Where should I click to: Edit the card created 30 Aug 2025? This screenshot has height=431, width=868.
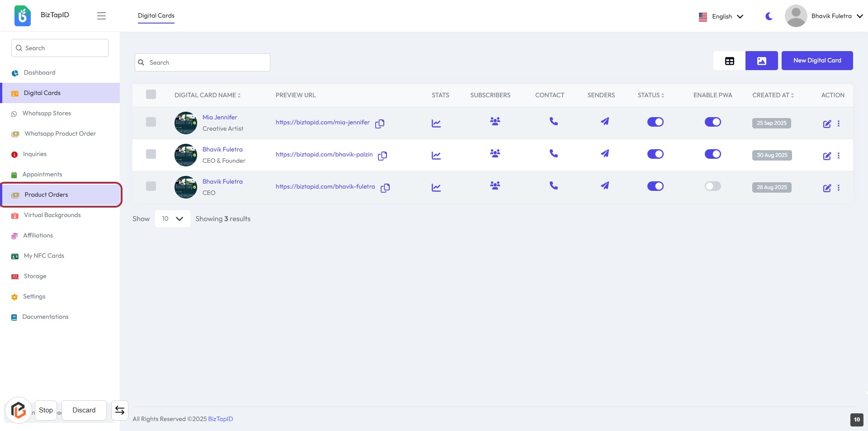coord(826,156)
